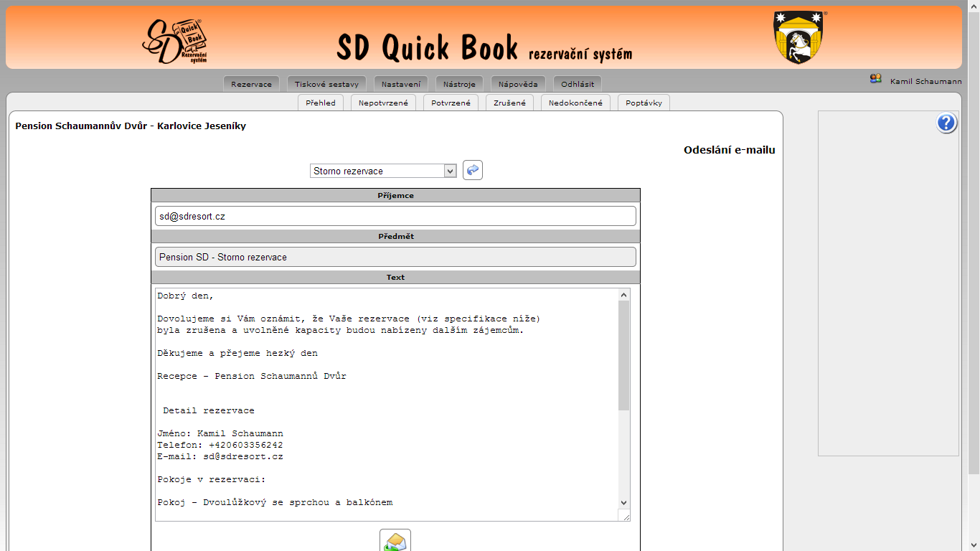Click "Pokoj - Dvoulůžkový se sprchou a balkónem"
Screen dimensions: 980x551
pos(275,502)
